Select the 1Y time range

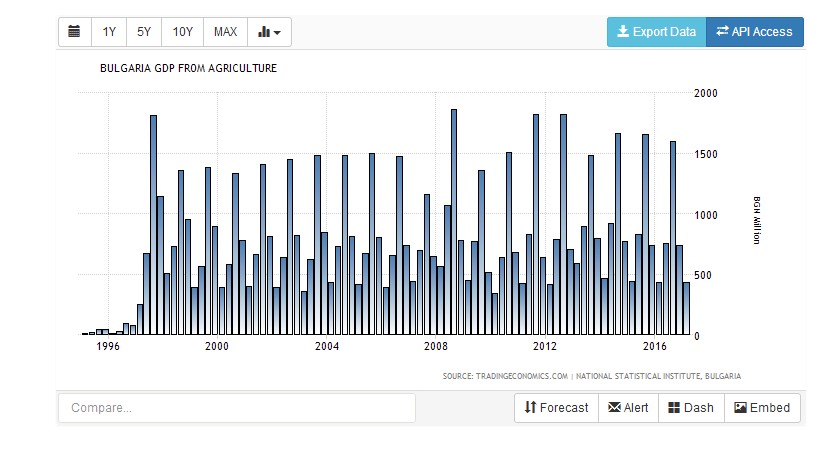coord(109,32)
